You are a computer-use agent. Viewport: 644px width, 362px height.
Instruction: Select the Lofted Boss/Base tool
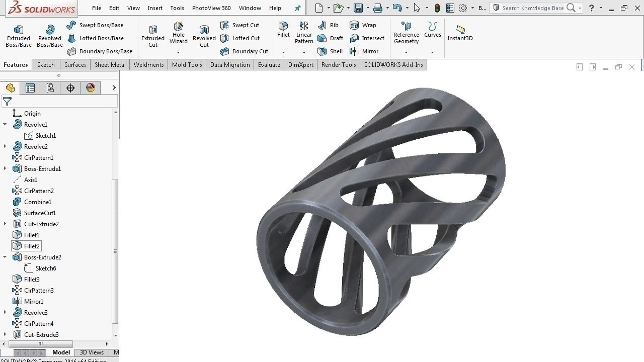pos(95,38)
